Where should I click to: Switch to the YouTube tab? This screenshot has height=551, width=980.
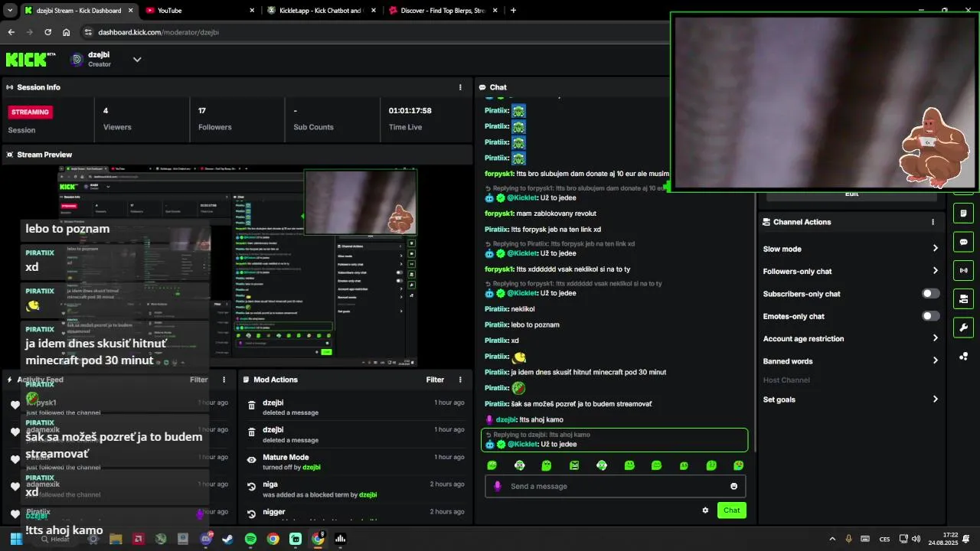point(199,11)
